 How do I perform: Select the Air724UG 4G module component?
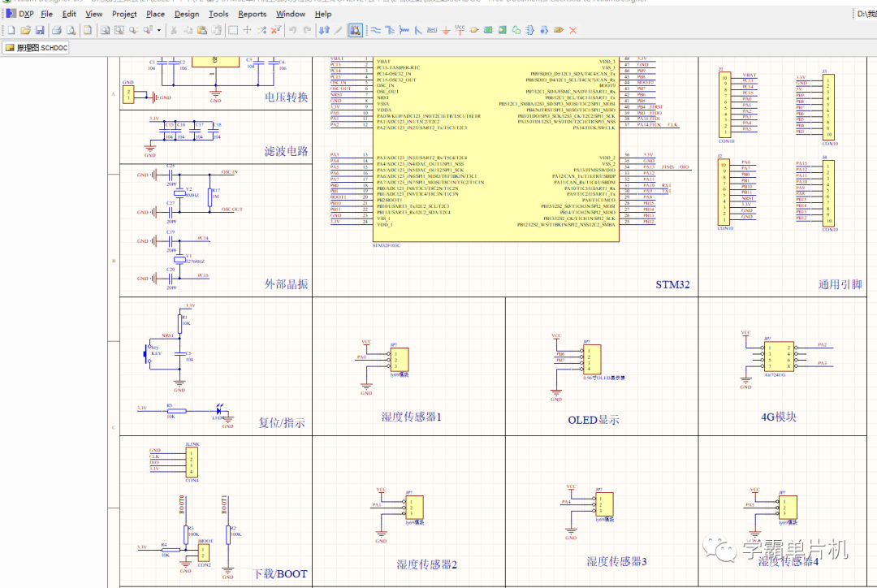point(778,357)
